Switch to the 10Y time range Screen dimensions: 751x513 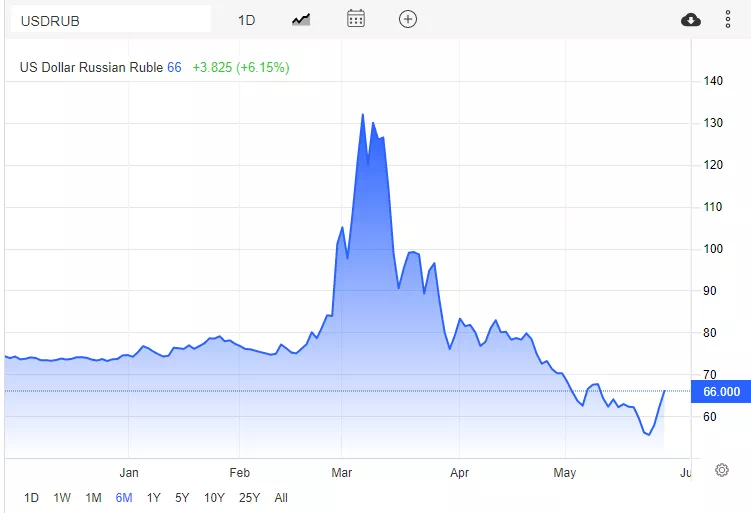(214, 497)
